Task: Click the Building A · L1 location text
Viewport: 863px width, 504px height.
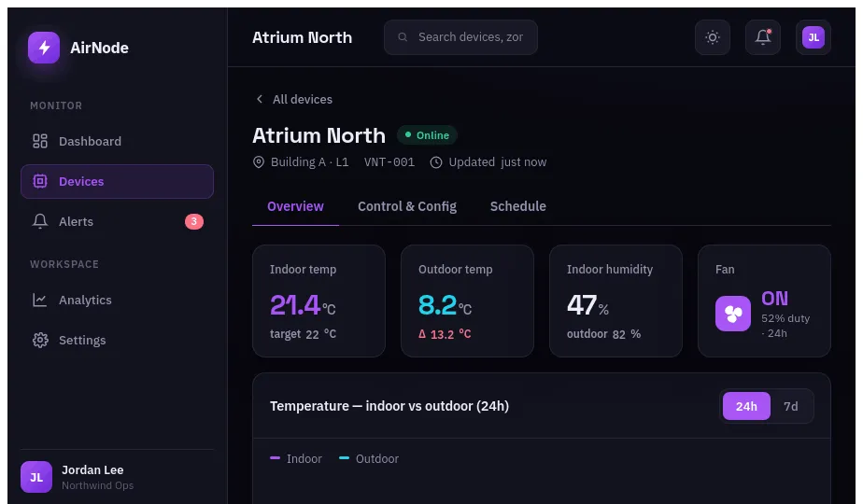Action: [x=309, y=162]
